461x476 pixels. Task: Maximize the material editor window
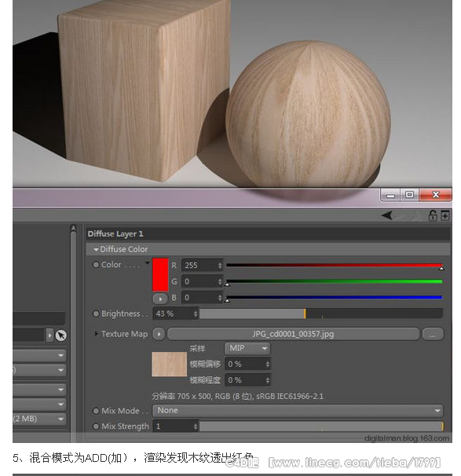pyautogui.click(x=409, y=195)
